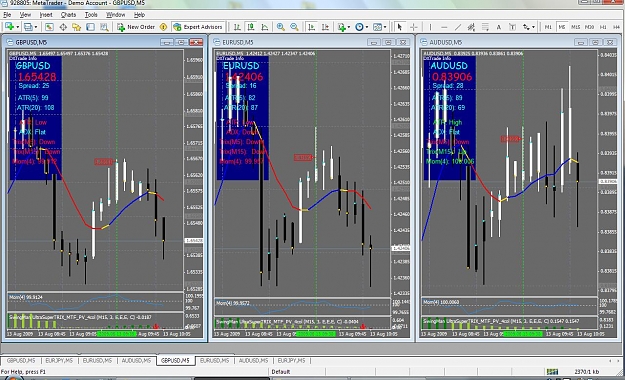
Task: Switch chart to bar chart mode
Action: 237,27
